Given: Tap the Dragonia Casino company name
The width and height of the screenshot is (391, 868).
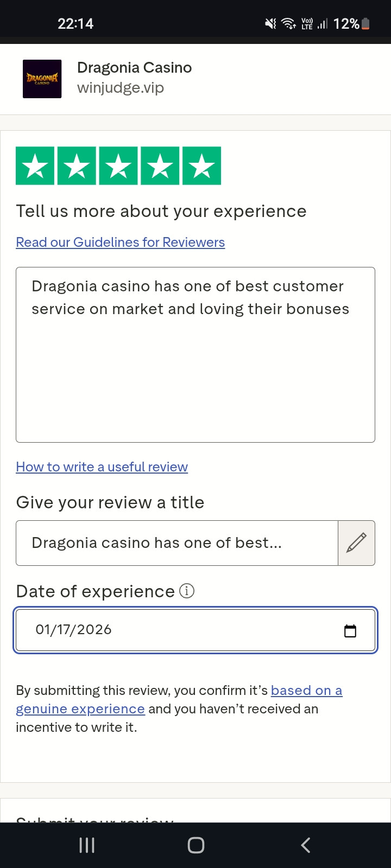Looking at the screenshot, I should [134, 68].
